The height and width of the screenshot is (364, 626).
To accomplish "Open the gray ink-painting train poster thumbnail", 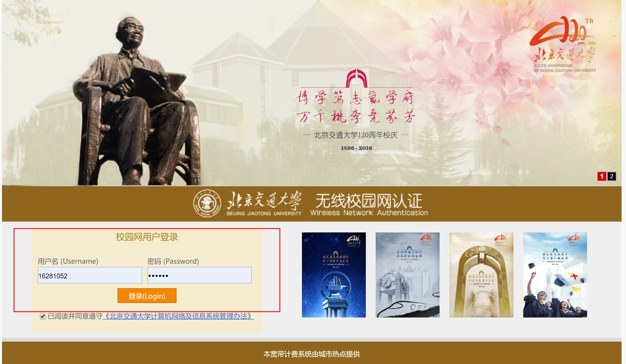I will (x=407, y=275).
